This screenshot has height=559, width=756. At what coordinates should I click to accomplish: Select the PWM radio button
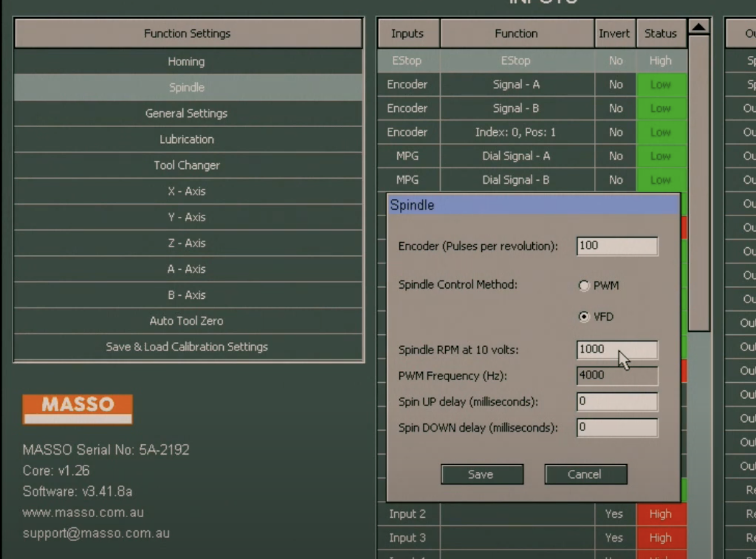coord(584,286)
